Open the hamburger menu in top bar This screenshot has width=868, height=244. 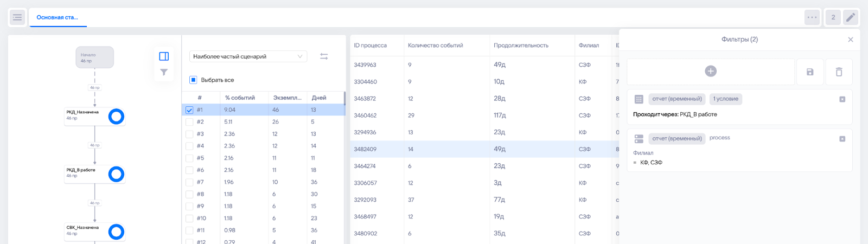tap(17, 17)
